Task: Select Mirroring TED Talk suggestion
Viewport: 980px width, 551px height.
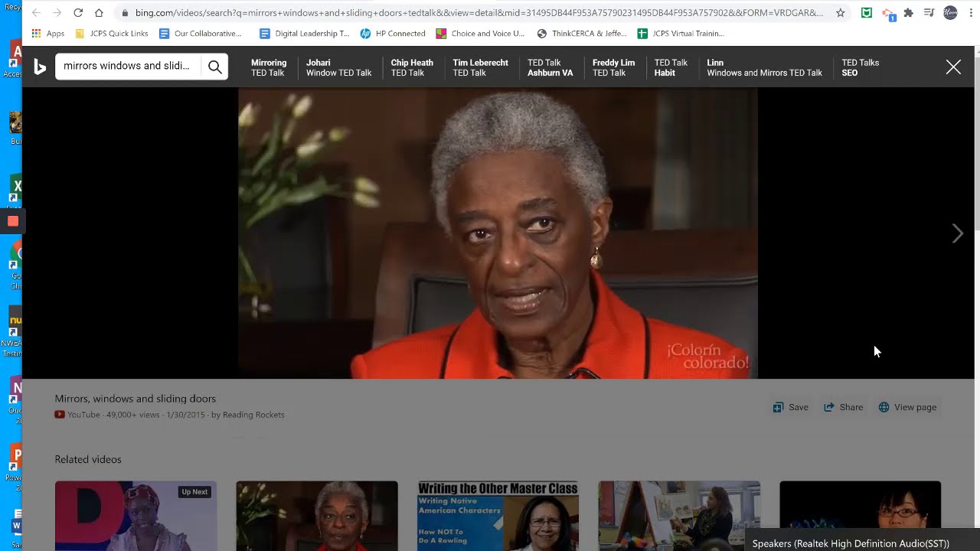Action: [269, 67]
